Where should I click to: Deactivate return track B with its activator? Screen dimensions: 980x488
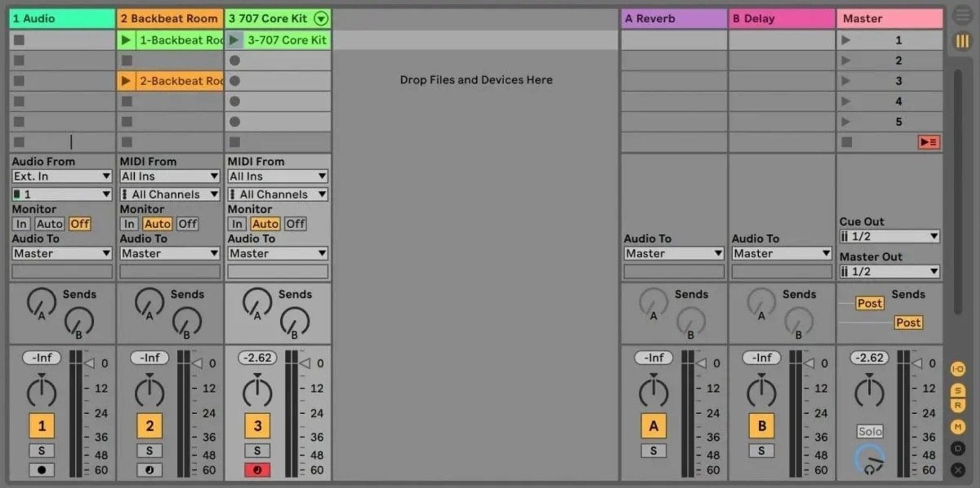pos(761,426)
